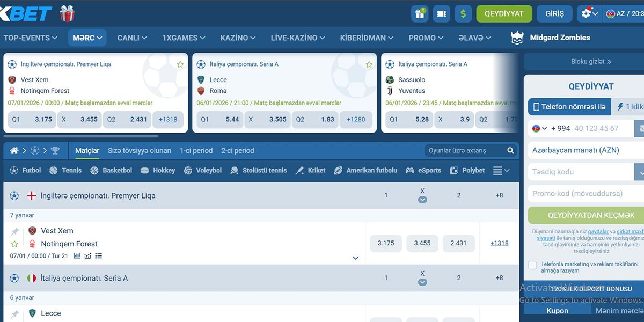This screenshot has width=644, height=322.
Task: Click the Midgard Zombies skull icon
Action: tap(516, 37)
